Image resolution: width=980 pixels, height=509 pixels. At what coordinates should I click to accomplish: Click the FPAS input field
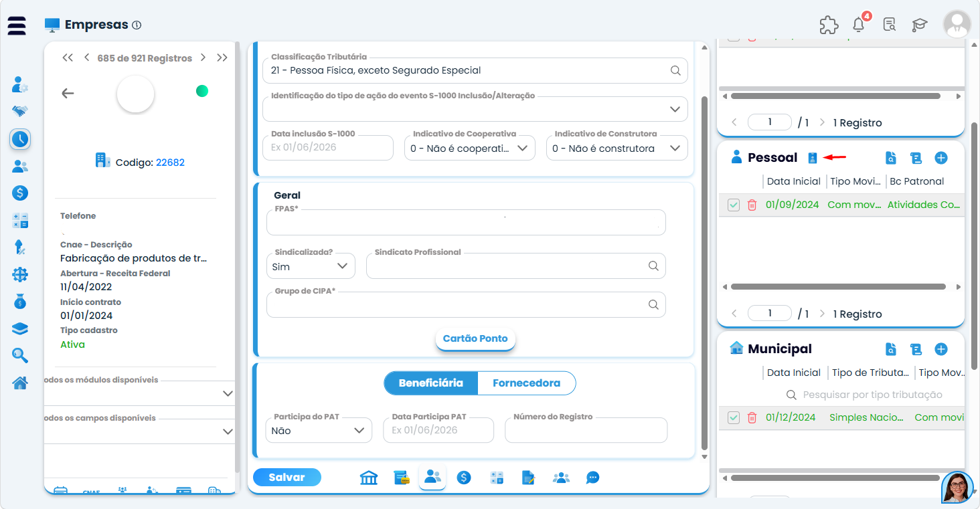tap(466, 223)
